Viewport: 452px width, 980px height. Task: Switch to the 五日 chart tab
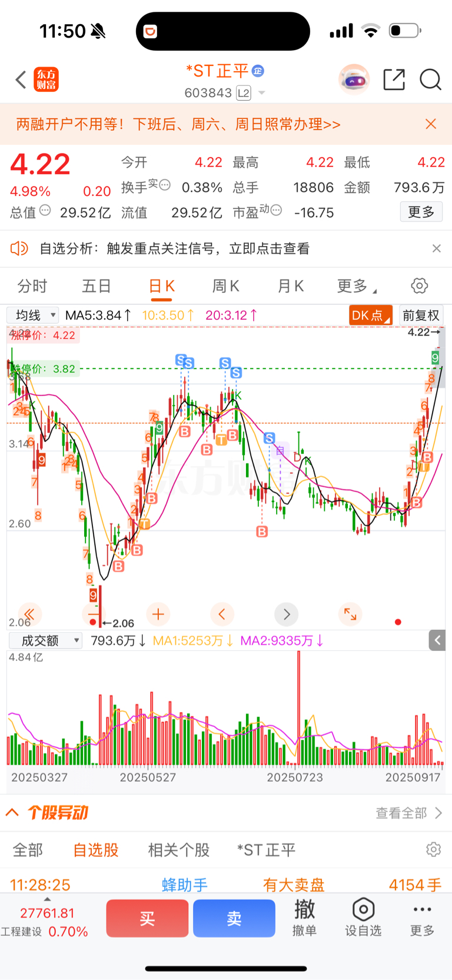97,286
